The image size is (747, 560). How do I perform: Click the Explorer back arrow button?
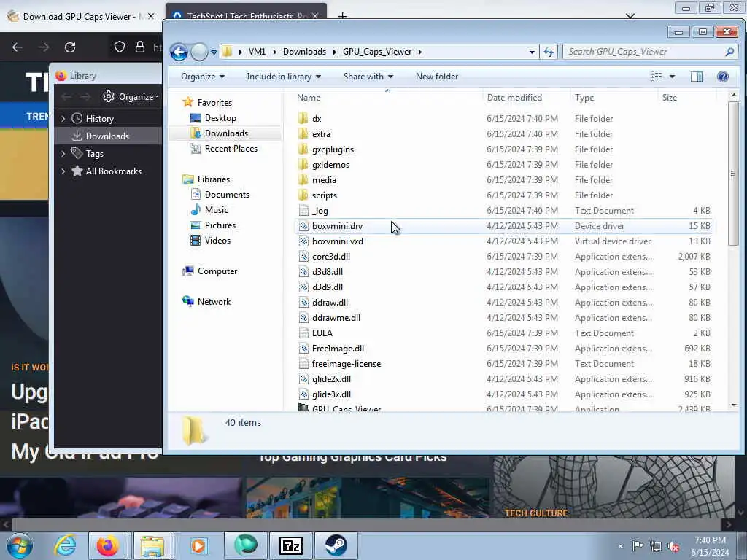click(x=179, y=52)
